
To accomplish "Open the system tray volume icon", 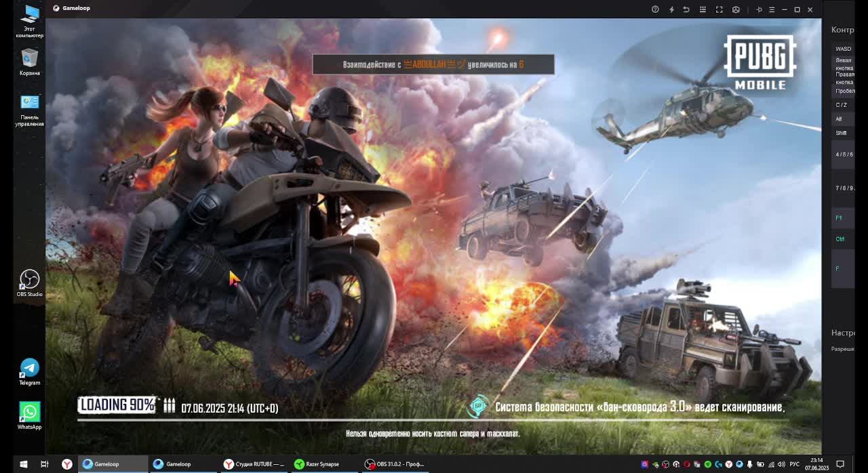I will [781, 464].
